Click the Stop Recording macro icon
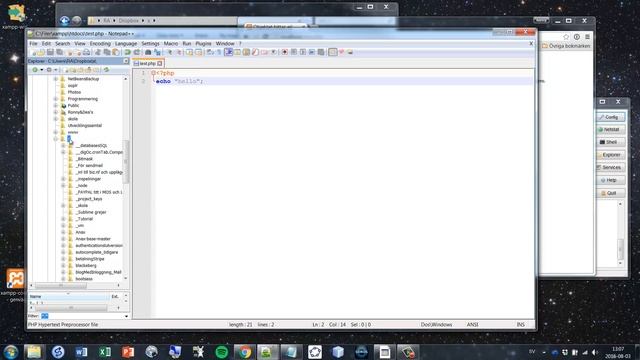This screenshot has height=360, width=640. [x=293, y=52]
